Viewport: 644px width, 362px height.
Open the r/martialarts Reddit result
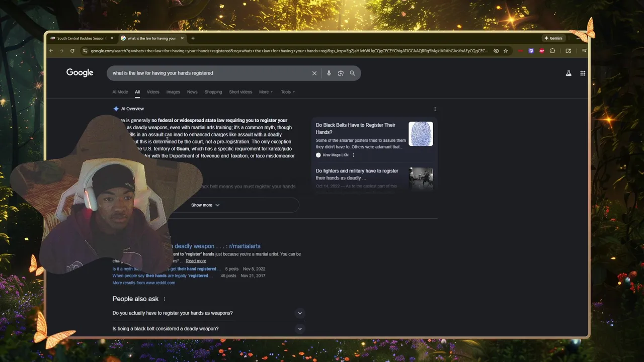(x=217, y=246)
